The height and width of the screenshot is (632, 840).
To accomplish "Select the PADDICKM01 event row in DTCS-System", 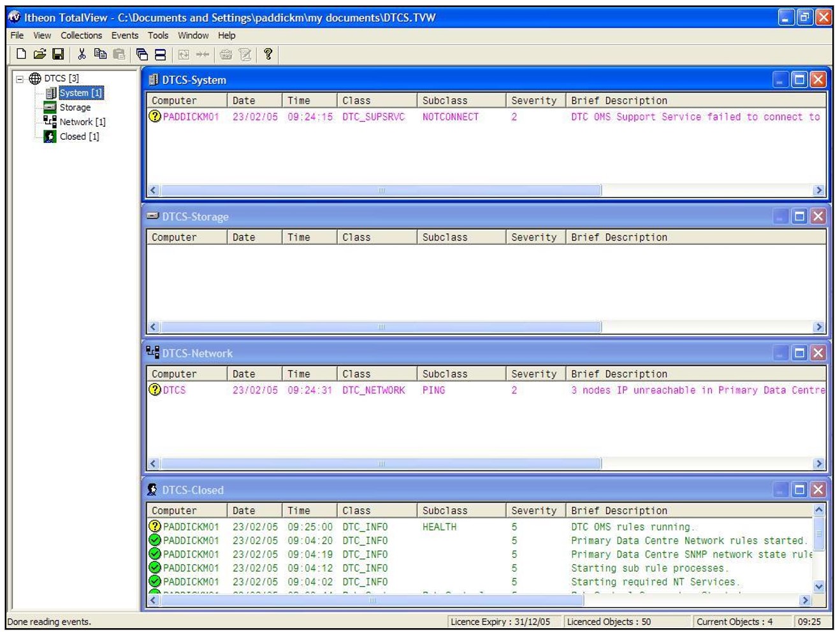I will 191,117.
